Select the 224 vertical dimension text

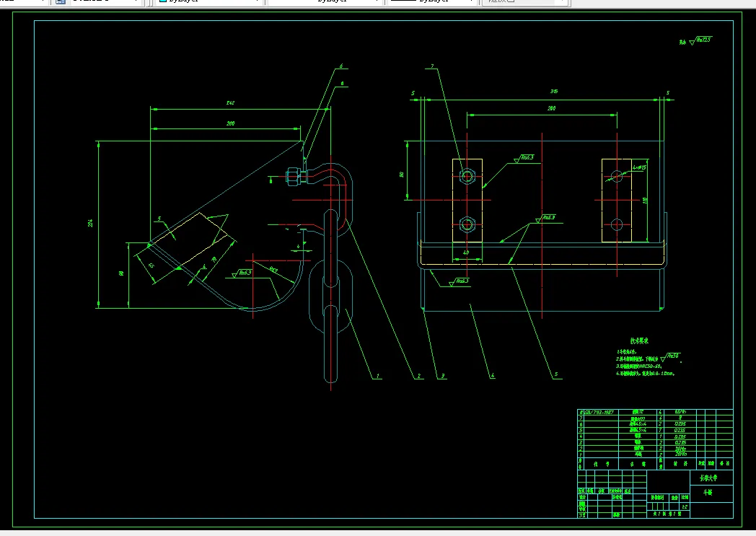pyautogui.click(x=90, y=223)
